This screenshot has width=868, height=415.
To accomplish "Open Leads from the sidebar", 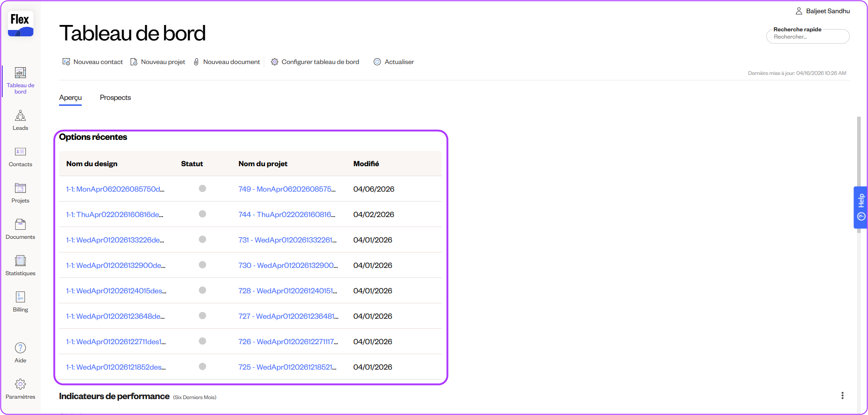I will click(x=20, y=120).
